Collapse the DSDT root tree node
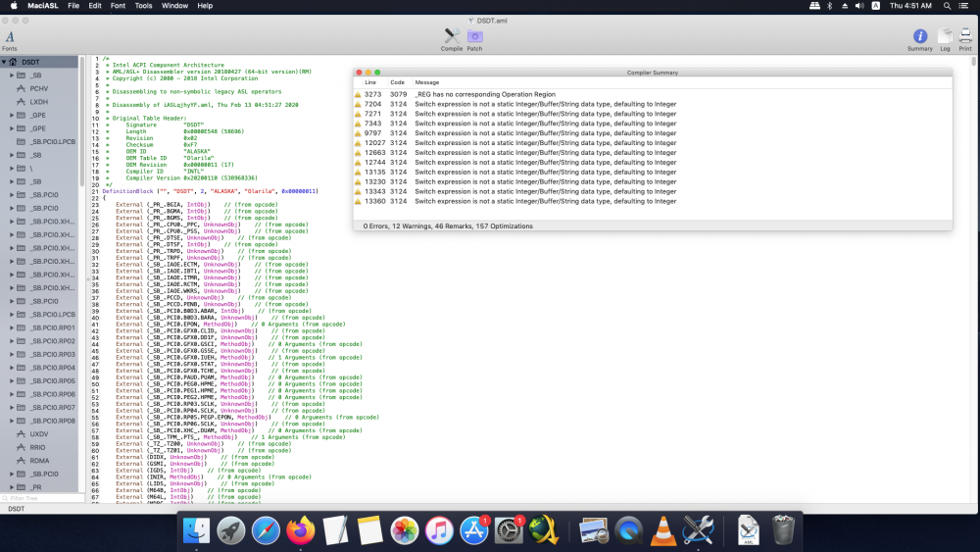The image size is (980, 552). coord(4,62)
